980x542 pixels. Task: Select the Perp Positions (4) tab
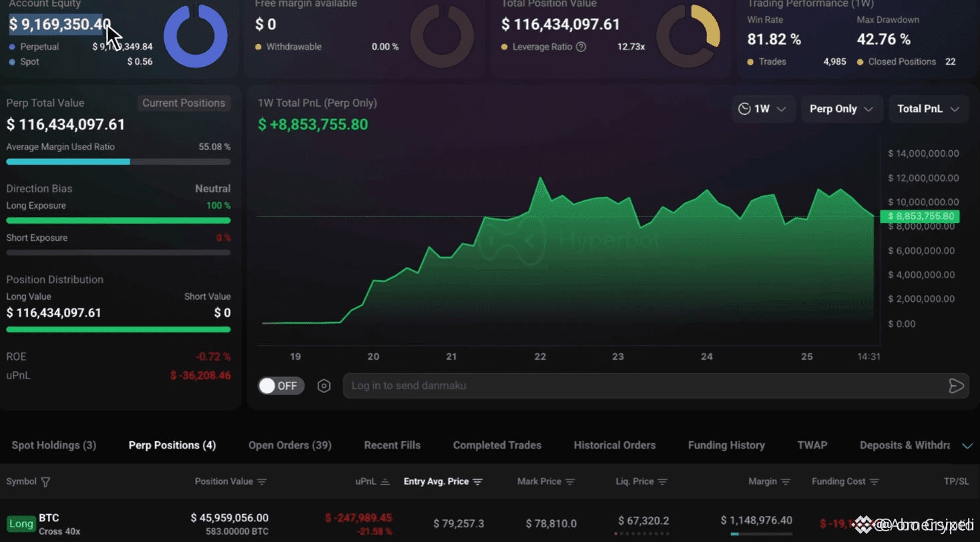tap(172, 445)
